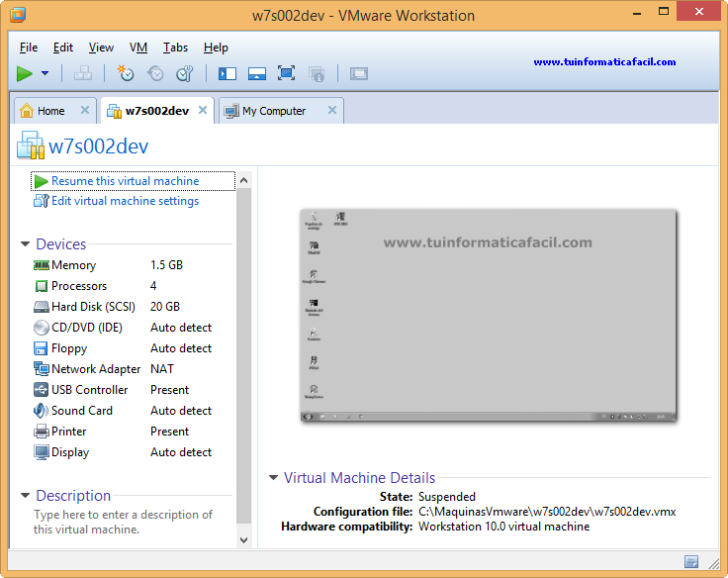Toggle the library sidebar view icon
Viewport: 728px width, 578px height.
[227, 73]
